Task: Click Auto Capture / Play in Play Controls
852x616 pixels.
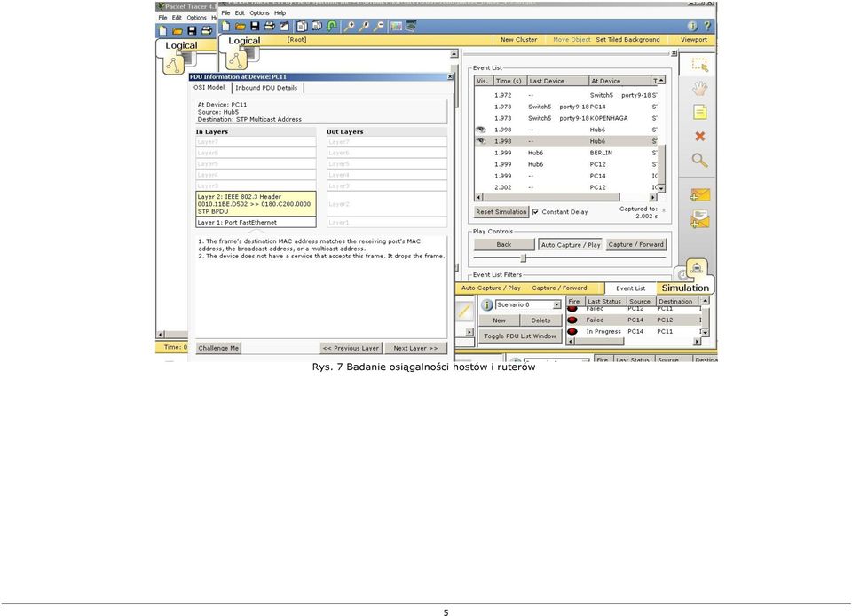Action: pos(571,245)
